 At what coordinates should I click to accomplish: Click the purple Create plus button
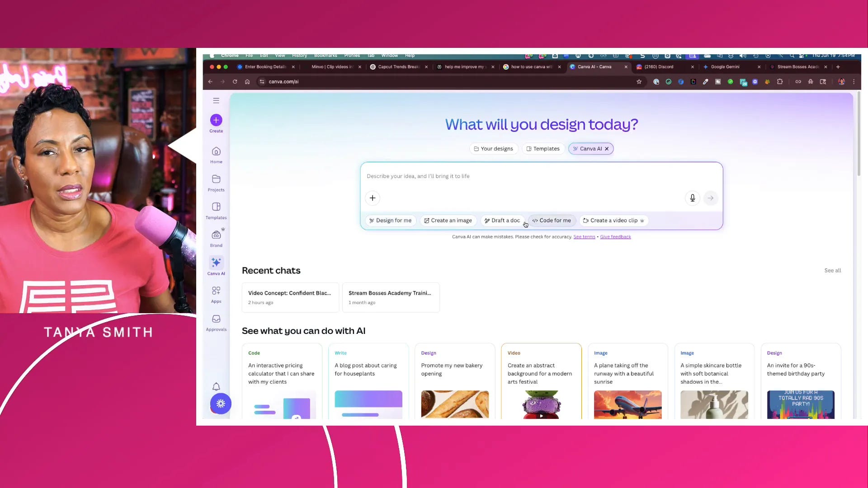[x=216, y=120]
